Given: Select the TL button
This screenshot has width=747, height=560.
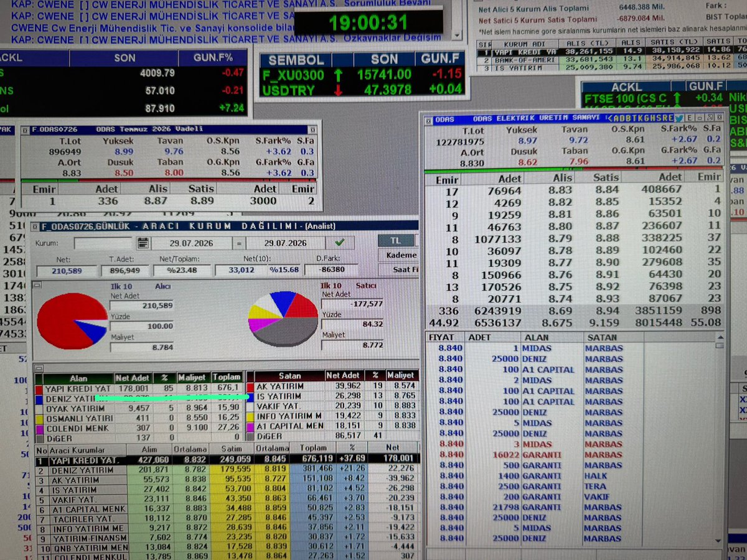Looking at the screenshot, I should (396, 241).
